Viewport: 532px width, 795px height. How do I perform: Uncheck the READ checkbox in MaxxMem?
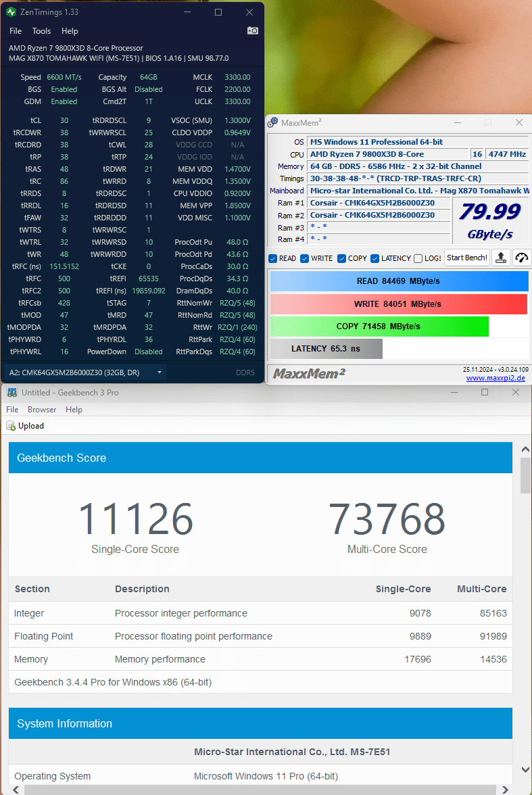click(x=273, y=258)
